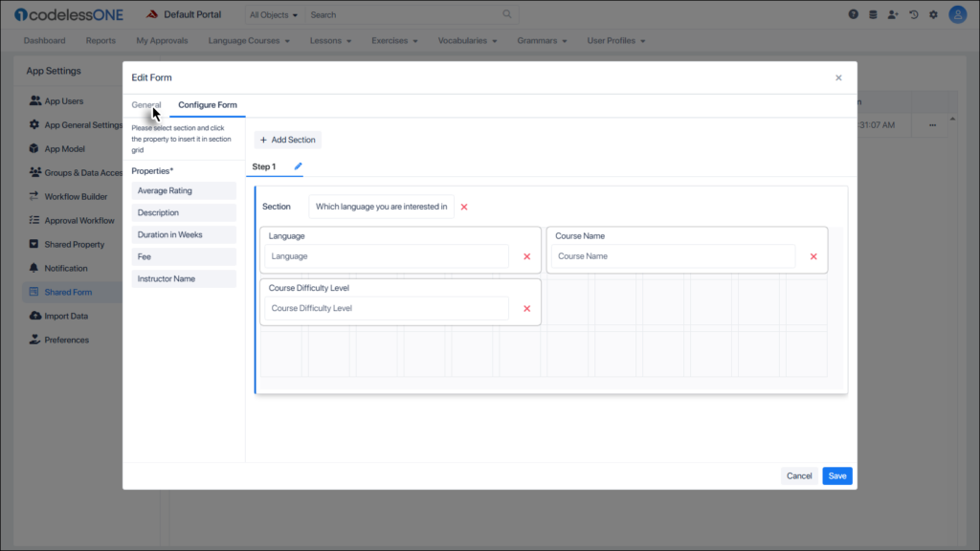980x551 pixels.
Task: Open the All Objects dropdown
Action: [273, 14]
